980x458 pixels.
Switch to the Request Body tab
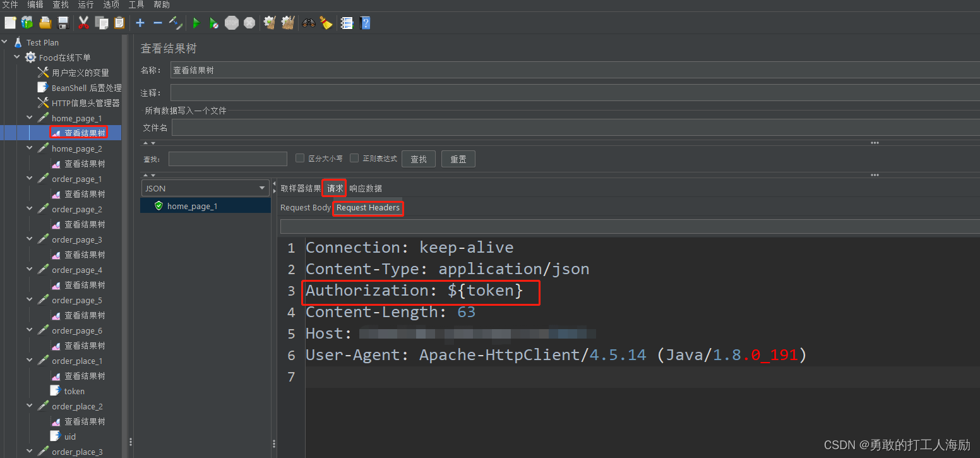click(x=306, y=208)
